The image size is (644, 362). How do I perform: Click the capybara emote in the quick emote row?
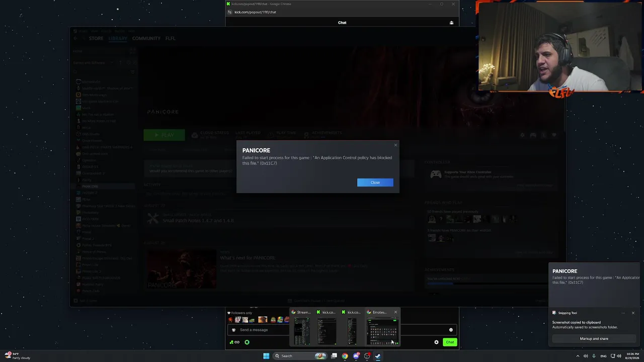(x=263, y=320)
